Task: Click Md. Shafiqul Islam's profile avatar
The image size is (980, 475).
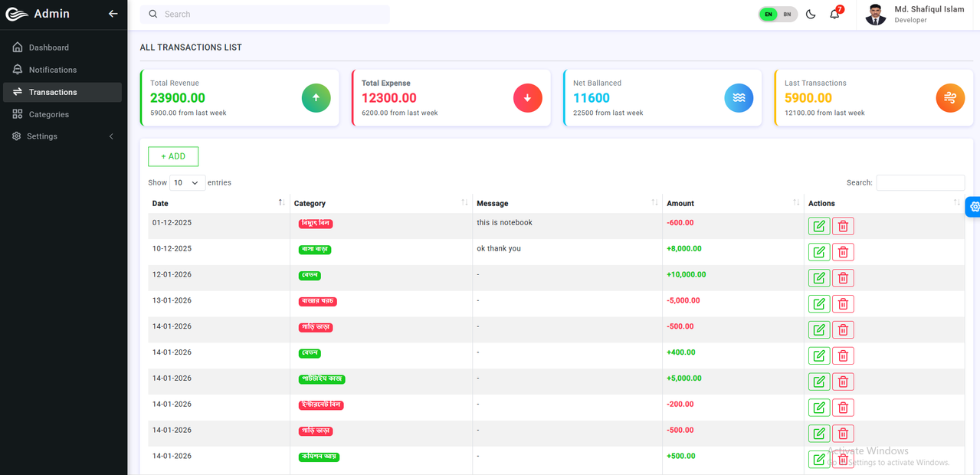Action: pos(876,14)
